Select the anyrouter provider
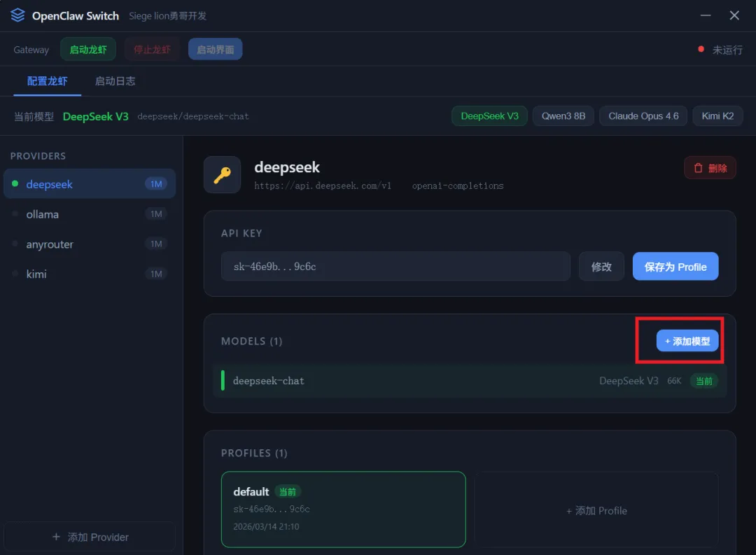This screenshot has width=756, height=555. 90,244
